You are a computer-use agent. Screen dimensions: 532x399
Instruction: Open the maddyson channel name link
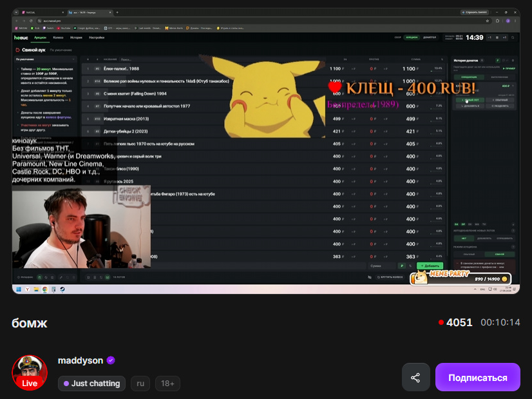81,360
